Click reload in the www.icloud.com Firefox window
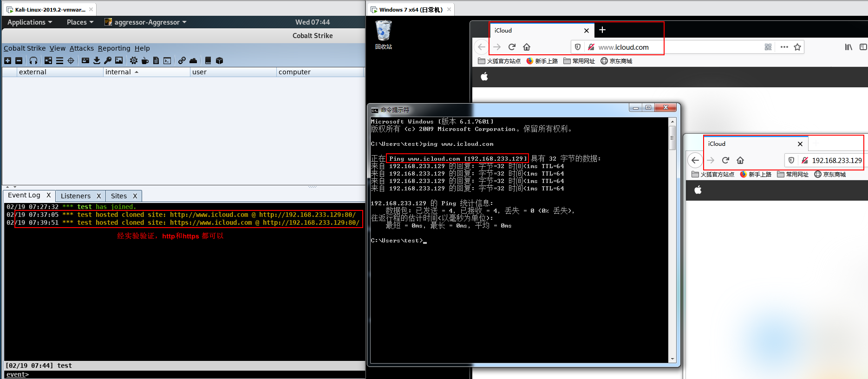The width and height of the screenshot is (868, 379). coord(512,47)
